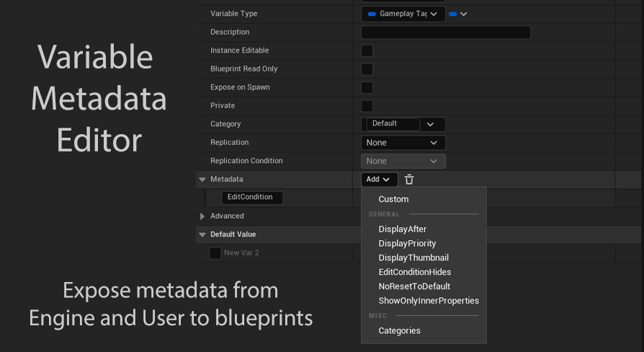The image size is (644, 352).
Task: Open the container type dropdown beside Gameplay Tag
Action: pos(458,14)
